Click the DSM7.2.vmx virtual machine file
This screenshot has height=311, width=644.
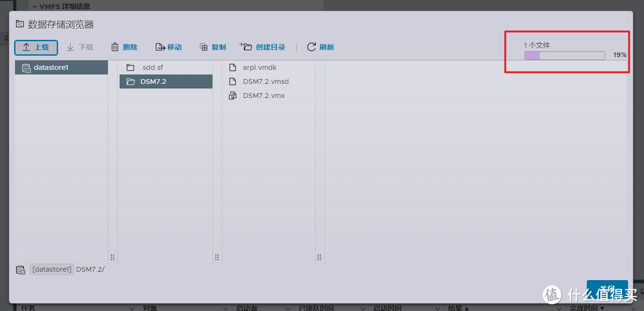click(264, 96)
